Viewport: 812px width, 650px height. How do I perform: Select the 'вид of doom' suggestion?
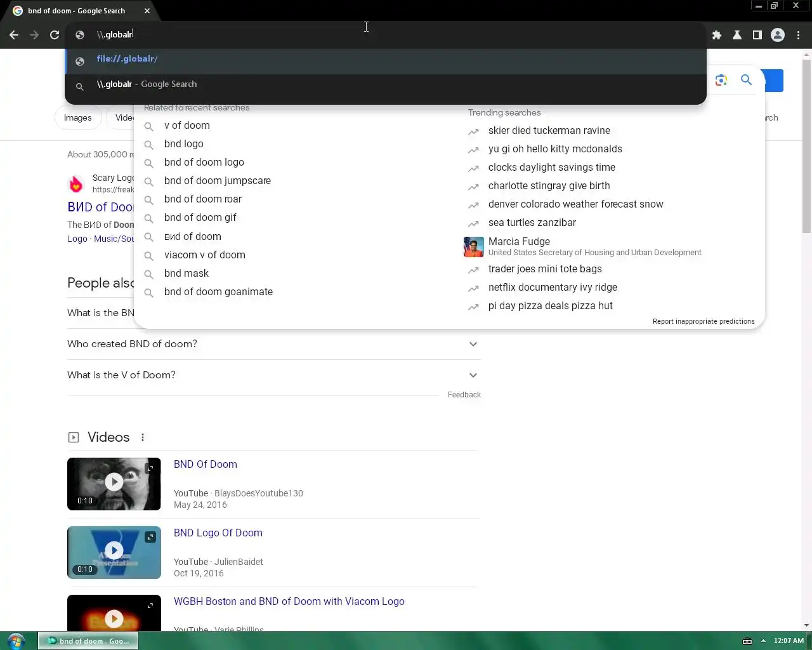pos(193,237)
